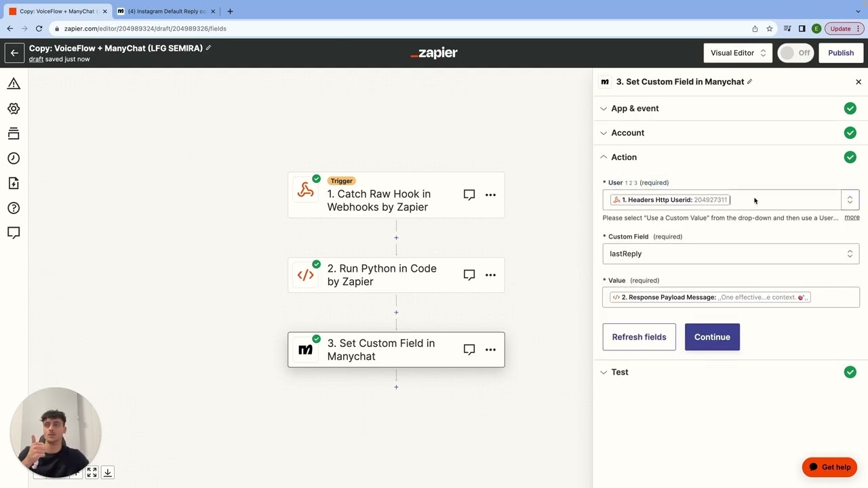
Task: Open the history clock sidebar icon
Action: click(x=14, y=159)
